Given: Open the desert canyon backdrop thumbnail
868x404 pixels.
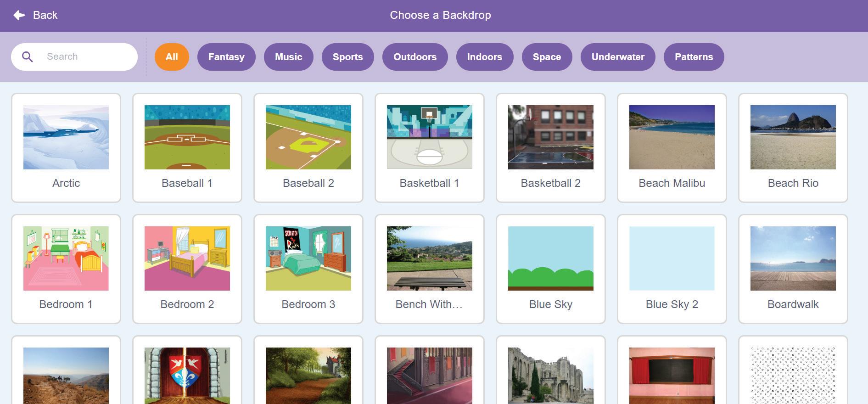Looking at the screenshot, I should click(66, 376).
